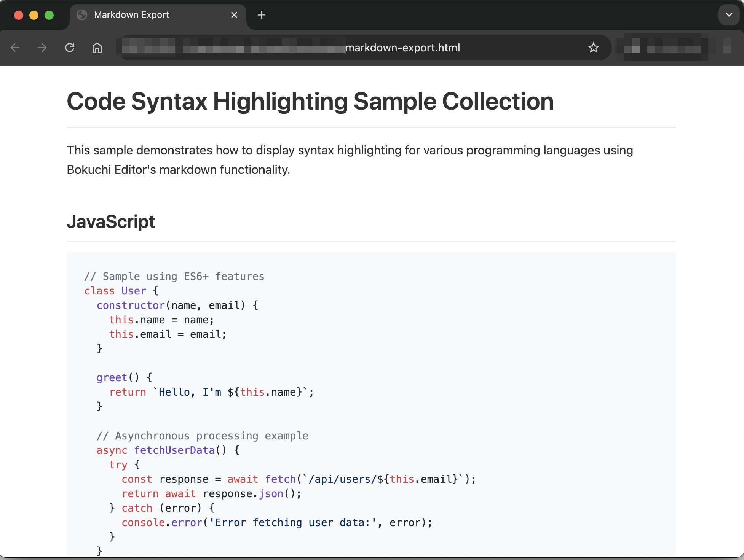
Task: Open the tab overview chevron at top right
Action: pos(728,15)
